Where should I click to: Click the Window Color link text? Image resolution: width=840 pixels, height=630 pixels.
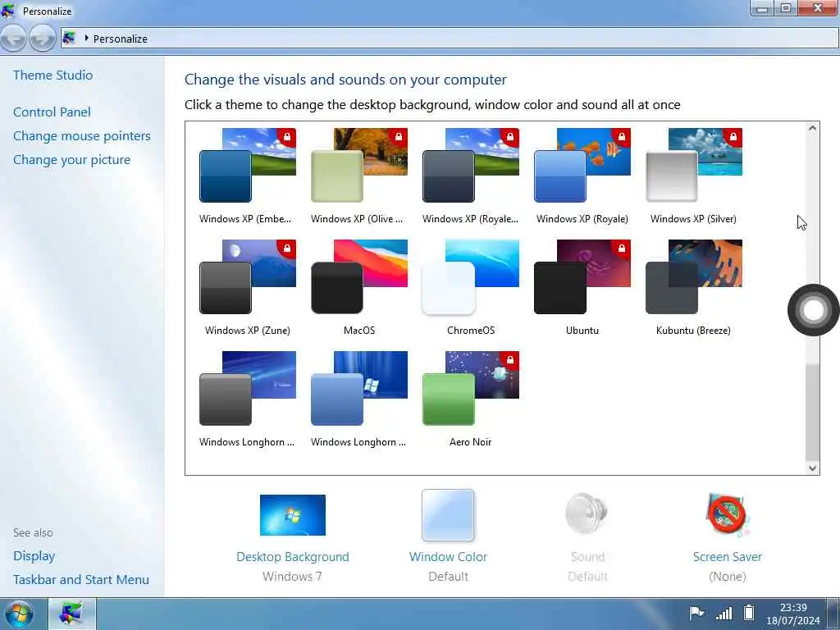pyautogui.click(x=449, y=557)
